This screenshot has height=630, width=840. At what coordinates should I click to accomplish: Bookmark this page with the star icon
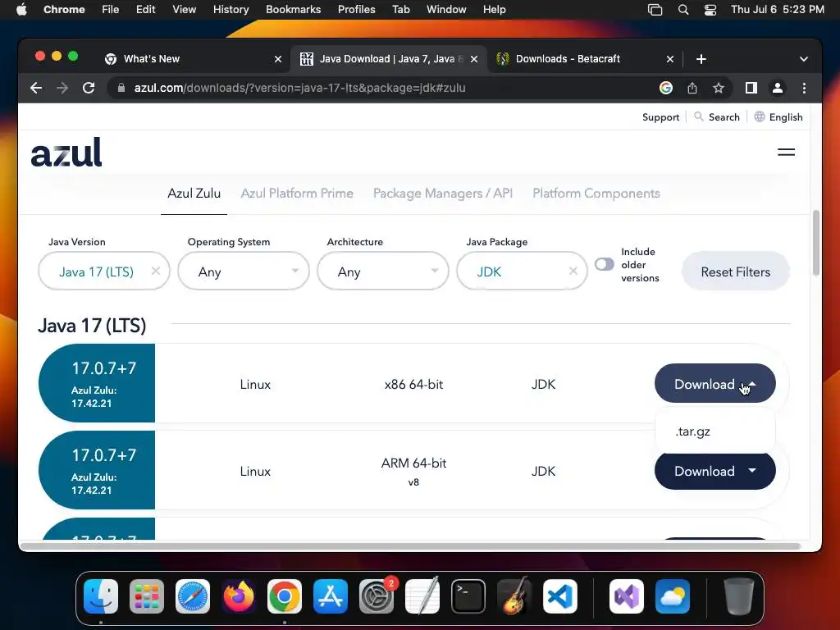pyautogui.click(x=719, y=88)
